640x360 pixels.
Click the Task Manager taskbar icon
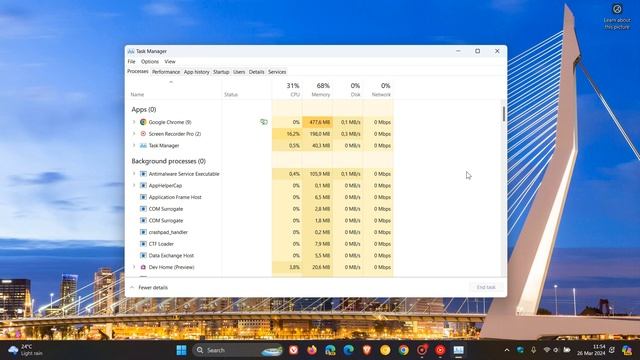[458, 350]
